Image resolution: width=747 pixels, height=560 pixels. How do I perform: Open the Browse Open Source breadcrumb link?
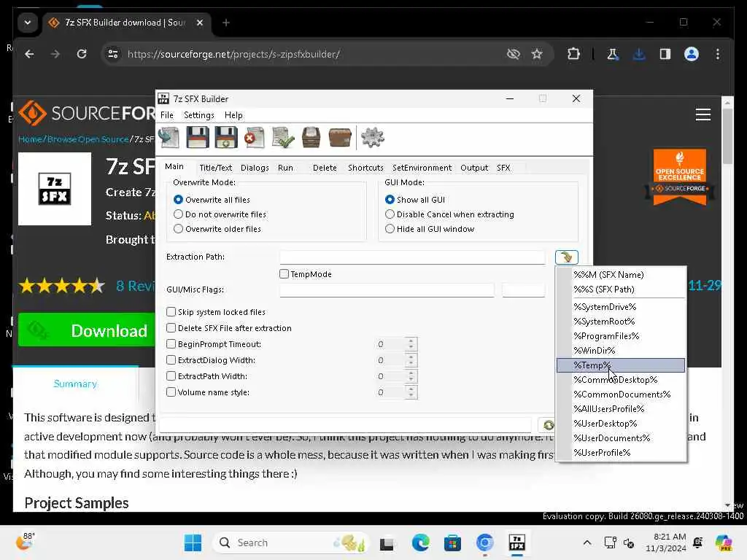pyautogui.click(x=88, y=139)
